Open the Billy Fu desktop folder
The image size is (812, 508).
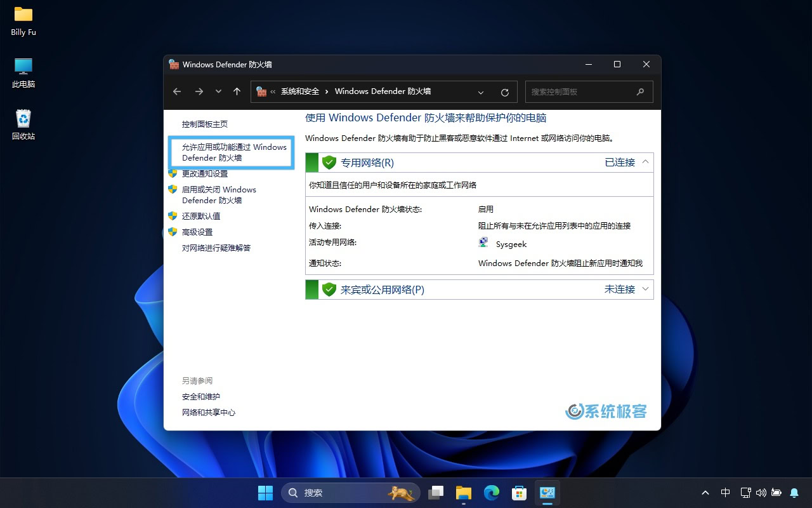23,20
